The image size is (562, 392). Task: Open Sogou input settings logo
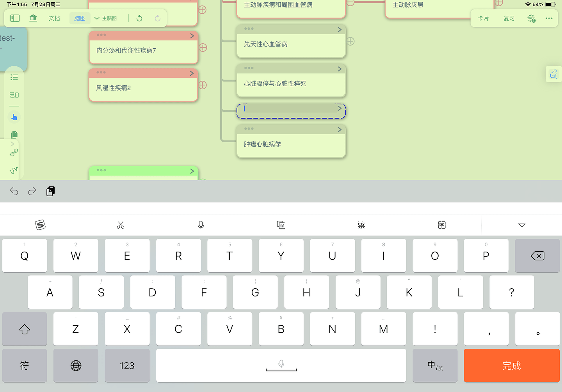[40, 225]
